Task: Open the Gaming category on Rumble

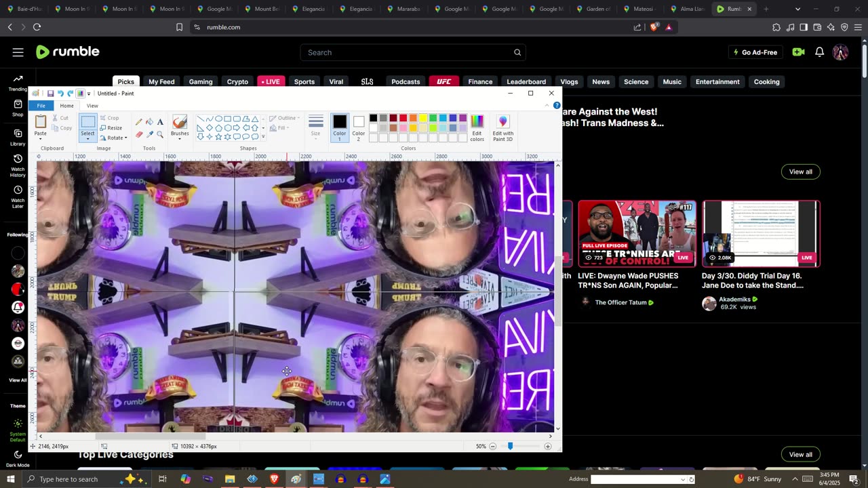Action: pos(201,81)
